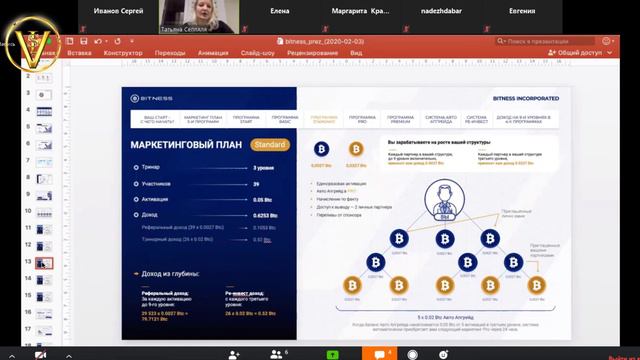Click the Redo/Repeat icon
Screen dimensions: 640x360
pyautogui.click(x=118, y=41)
